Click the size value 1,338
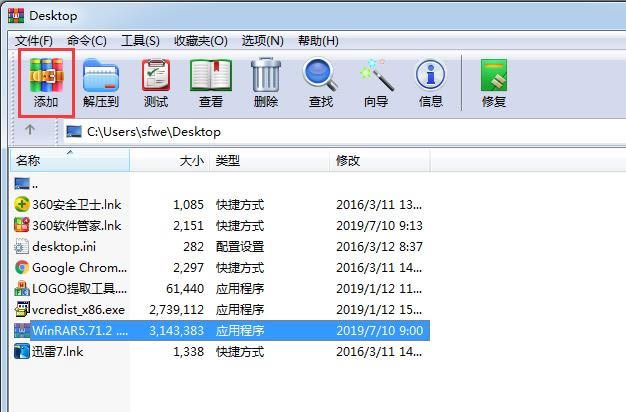626x412 pixels. click(x=188, y=352)
